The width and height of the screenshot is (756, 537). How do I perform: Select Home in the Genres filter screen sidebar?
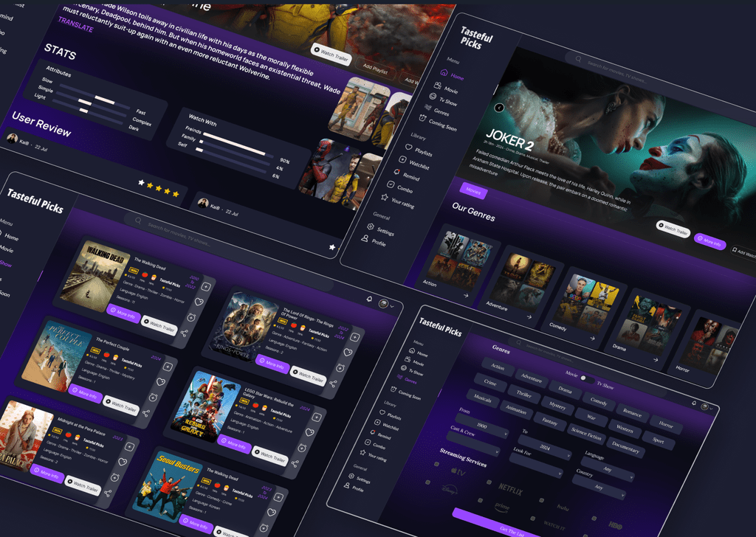pos(418,353)
